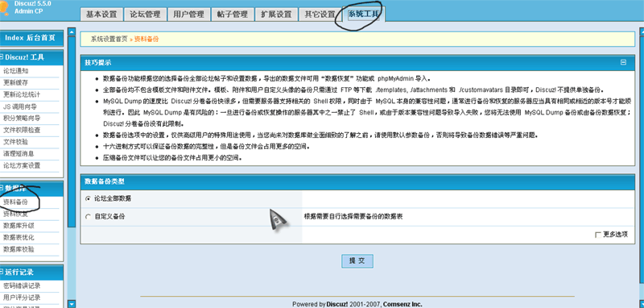Click the Discuz! 5.5.0 Admin CP title

(32, 7)
